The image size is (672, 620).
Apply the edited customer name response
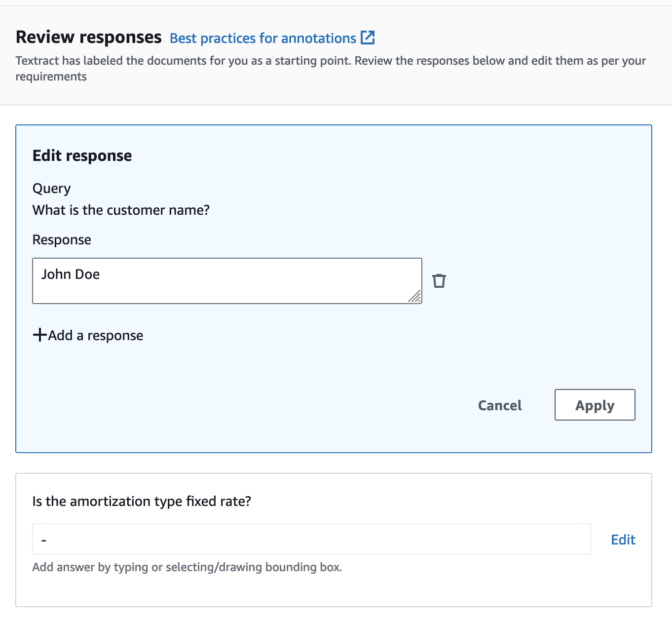coord(594,405)
